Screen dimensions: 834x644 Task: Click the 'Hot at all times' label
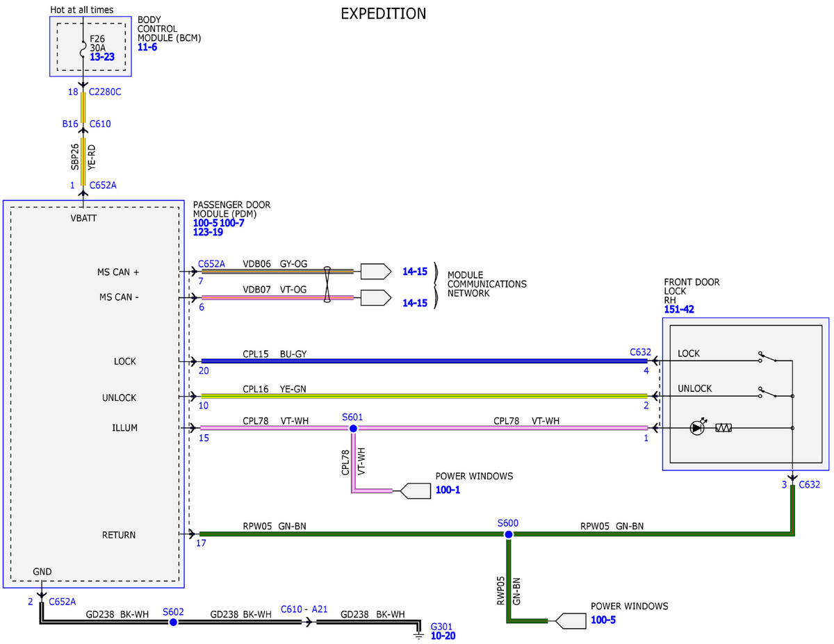[x=82, y=10]
